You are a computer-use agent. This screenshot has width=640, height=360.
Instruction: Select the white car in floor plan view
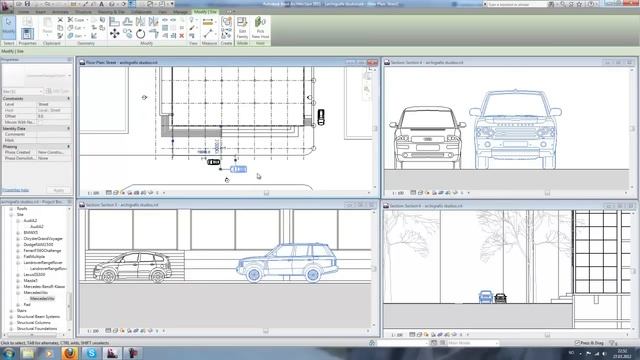click(x=213, y=162)
